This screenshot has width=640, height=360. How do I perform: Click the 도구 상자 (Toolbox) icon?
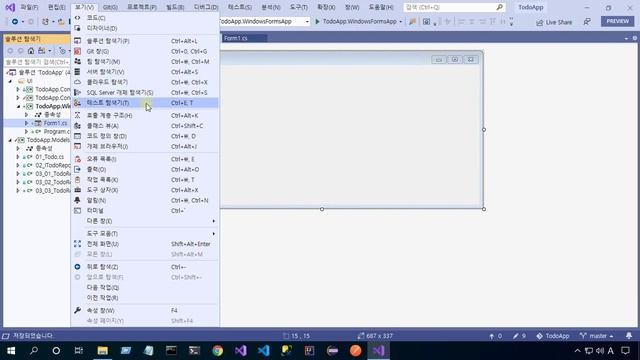pos(77,190)
